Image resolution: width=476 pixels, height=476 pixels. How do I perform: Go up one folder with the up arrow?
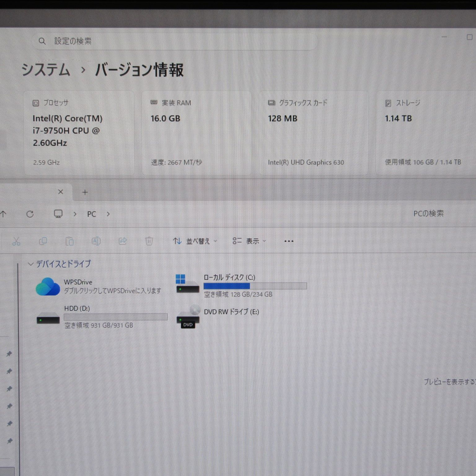coord(3,214)
